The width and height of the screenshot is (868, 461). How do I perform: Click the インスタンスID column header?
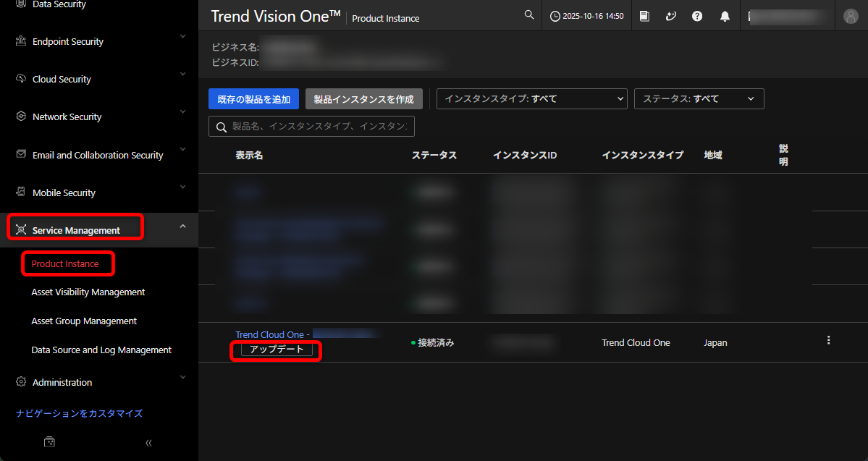525,155
